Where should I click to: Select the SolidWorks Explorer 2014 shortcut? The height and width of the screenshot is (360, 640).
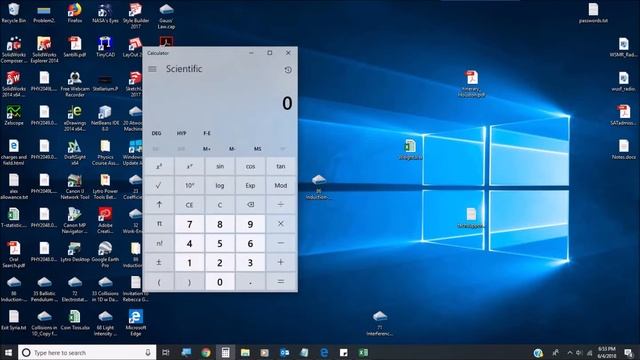tap(44, 50)
